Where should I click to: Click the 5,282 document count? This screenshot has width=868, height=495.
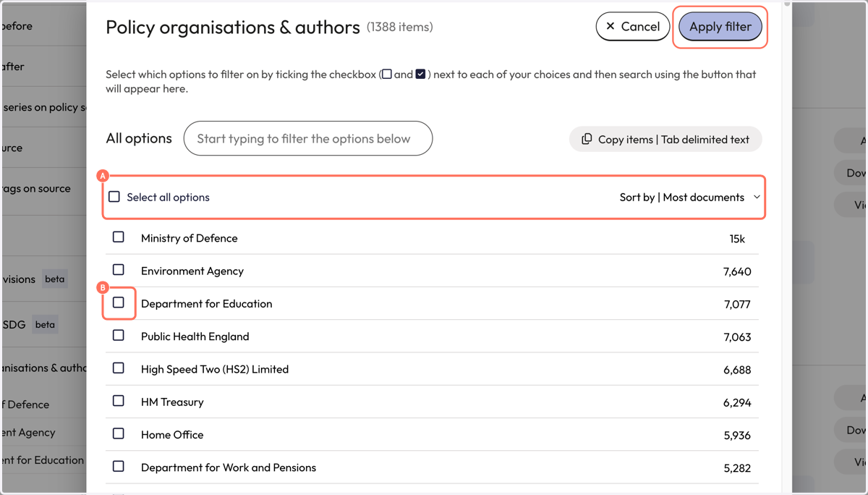pyautogui.click(x=737, y=468)
